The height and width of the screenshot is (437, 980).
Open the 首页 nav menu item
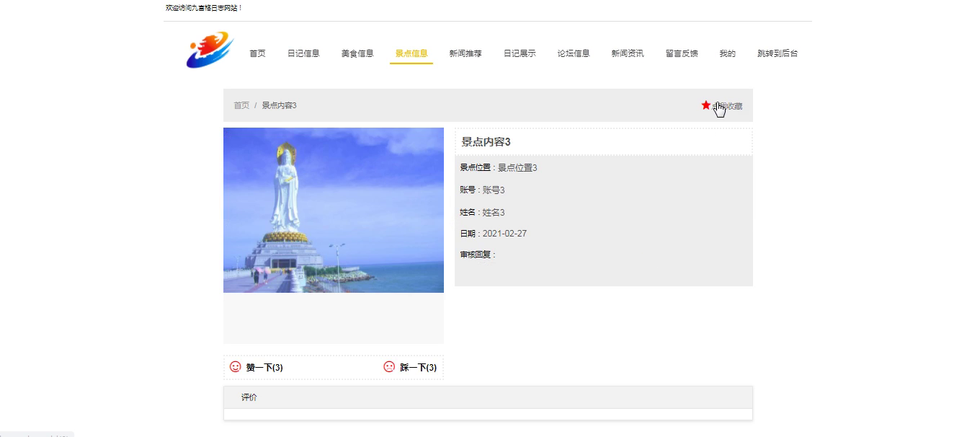click(257, 53)
